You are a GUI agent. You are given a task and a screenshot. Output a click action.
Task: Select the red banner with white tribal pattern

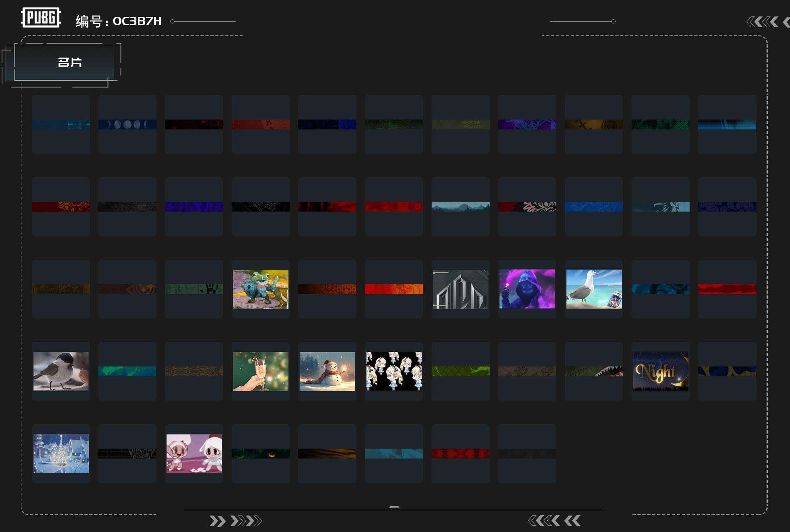(x=527, y=207)
